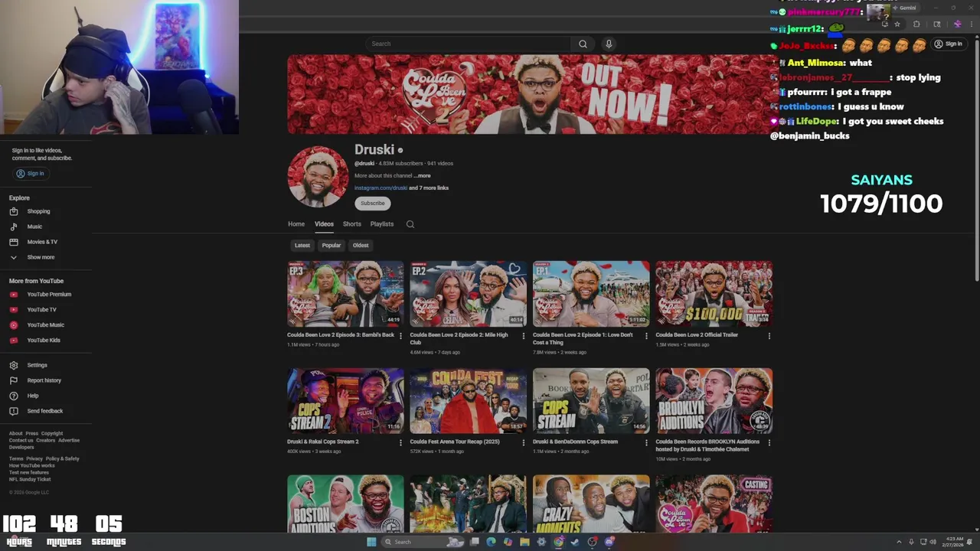Click the YouTube search input field

(x=469, y=44)
